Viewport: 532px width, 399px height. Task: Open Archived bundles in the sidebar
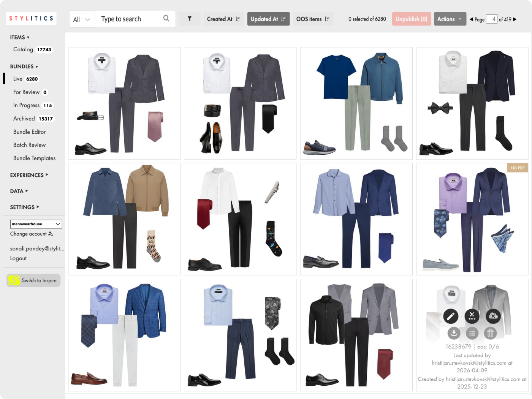coord(24,119)
